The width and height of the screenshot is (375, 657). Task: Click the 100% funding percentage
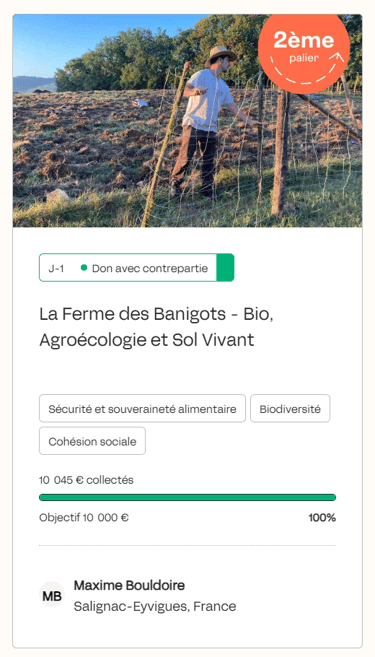[x=322, y=518]
